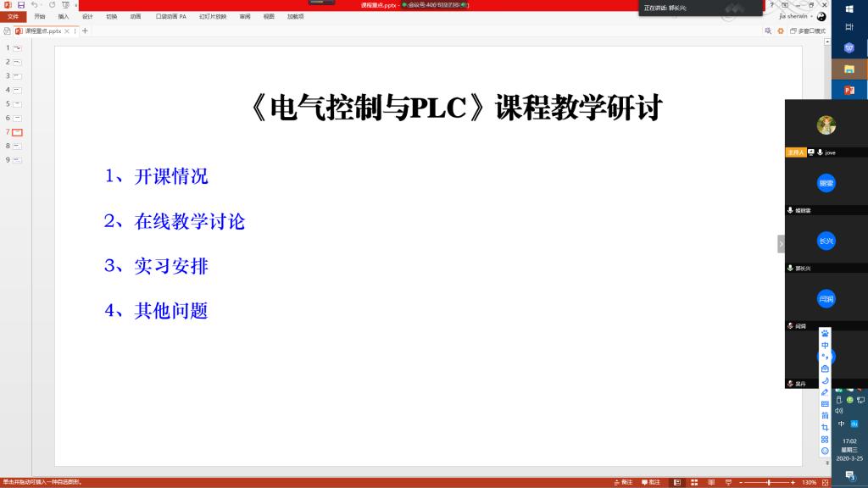Add a new document tab with plus
Viewport: 868px width, 488px height.
coord(85,30)
